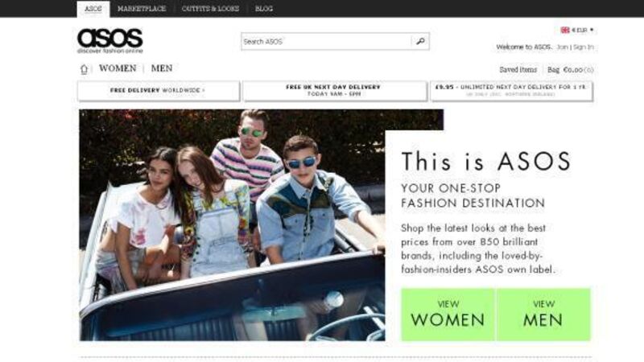This screenshot has height=362, width=644.
Task: Open the Marketplace tab
Action: tap(142, 9)
